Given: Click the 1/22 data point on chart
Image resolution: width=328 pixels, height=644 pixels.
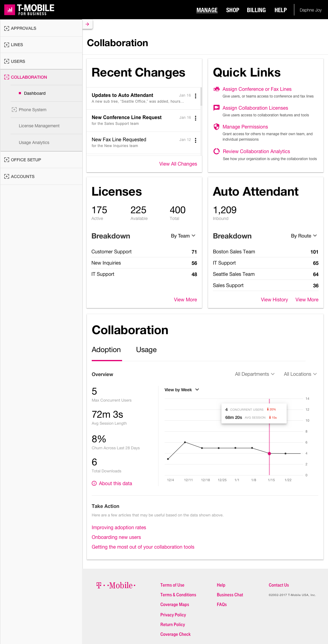Looking at the screenshot, I should tap(285, 454).
